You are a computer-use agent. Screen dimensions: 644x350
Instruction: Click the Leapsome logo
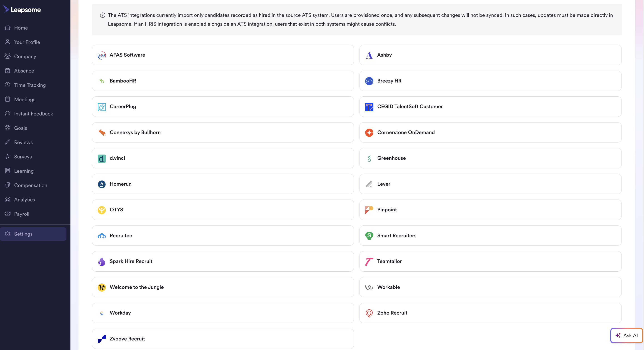(22, 10)
